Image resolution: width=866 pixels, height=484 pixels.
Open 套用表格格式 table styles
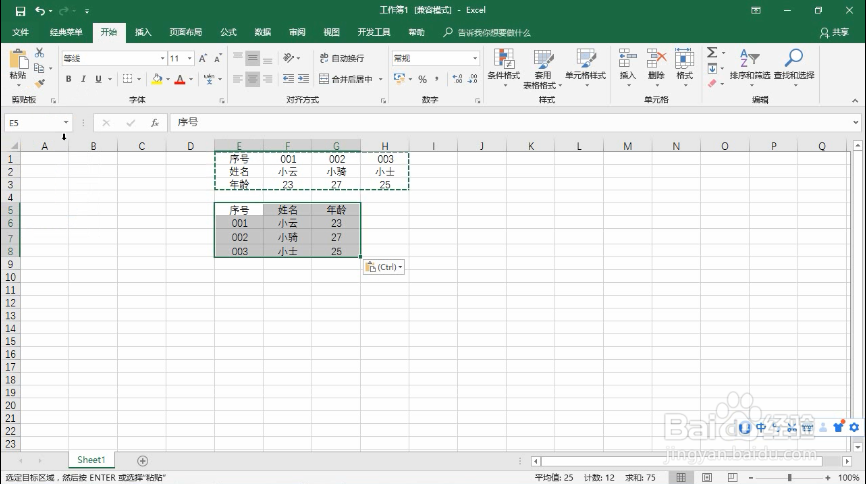[542, 68]
